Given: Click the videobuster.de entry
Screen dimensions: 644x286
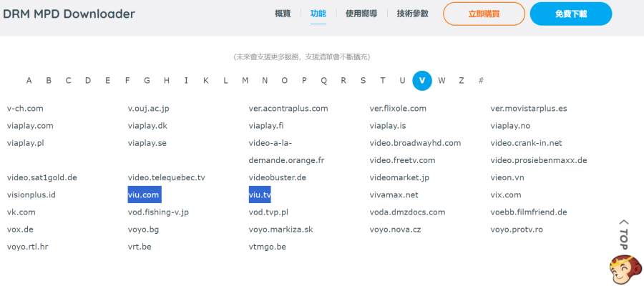Looking at the screenshot, I should pyautogui.click(x=277, y=177).
